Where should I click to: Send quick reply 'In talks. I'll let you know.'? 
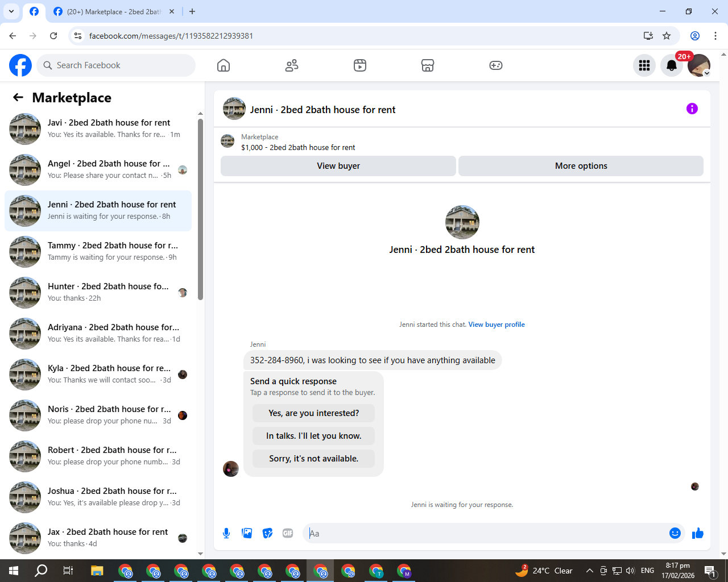[314, 436]
